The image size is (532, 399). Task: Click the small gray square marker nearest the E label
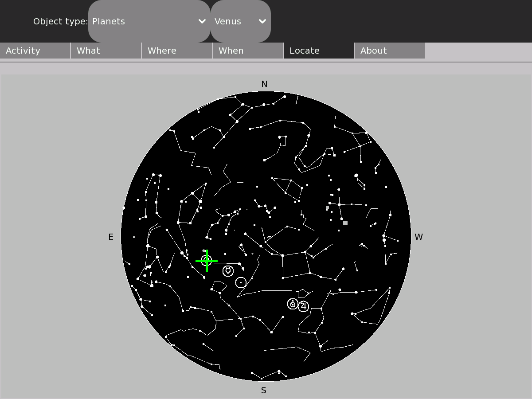point(134,237)
